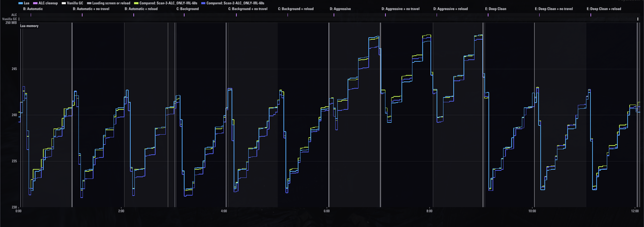Toggle the 'Loading screen or reload' legend label
The height and width of the screenshot is (227, 644).
[111, 3]
